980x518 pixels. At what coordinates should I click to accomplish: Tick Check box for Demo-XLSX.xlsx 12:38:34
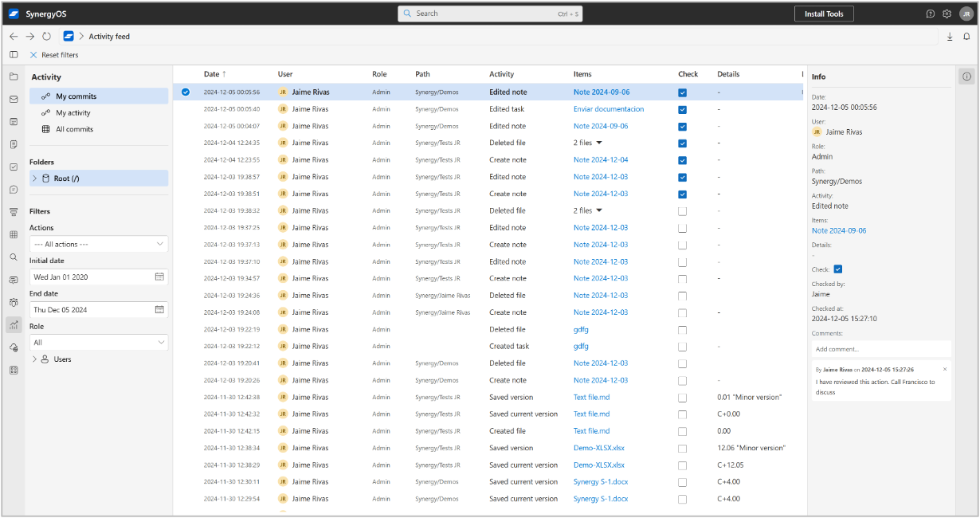[682, 449]
